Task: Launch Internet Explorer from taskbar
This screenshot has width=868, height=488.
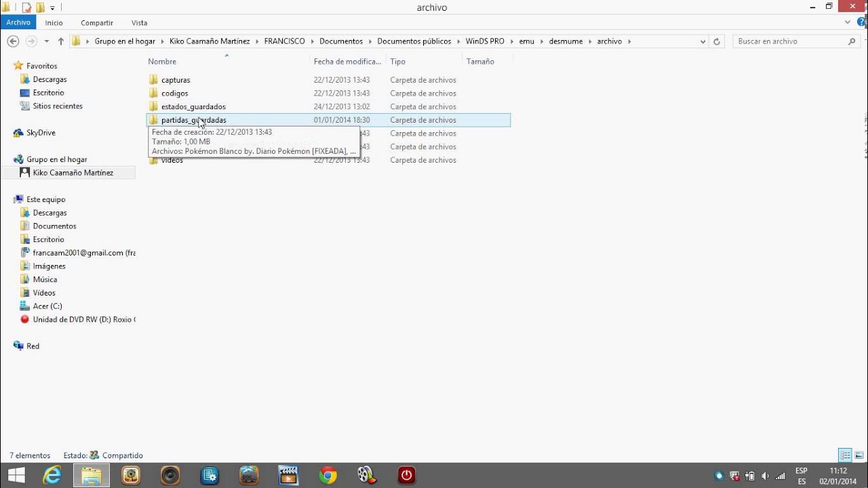Action: point(52,475)
